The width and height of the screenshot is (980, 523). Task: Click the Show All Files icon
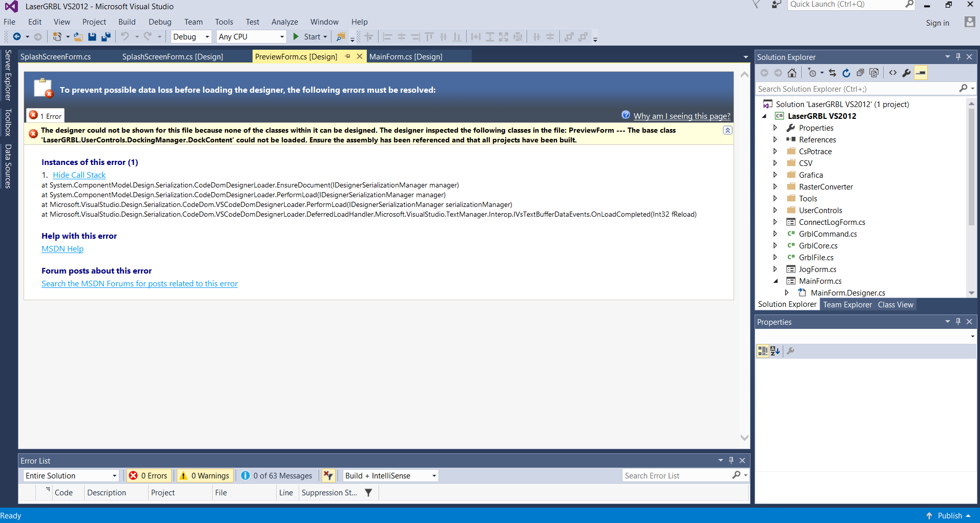click(x=874, y=73)
